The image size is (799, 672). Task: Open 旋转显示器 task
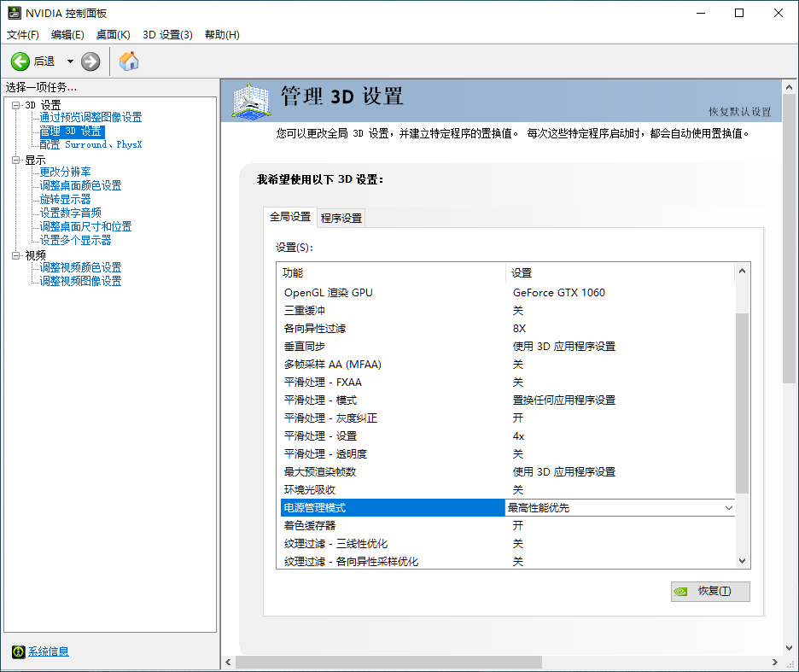pyautogui.click(x=65, y=199)
